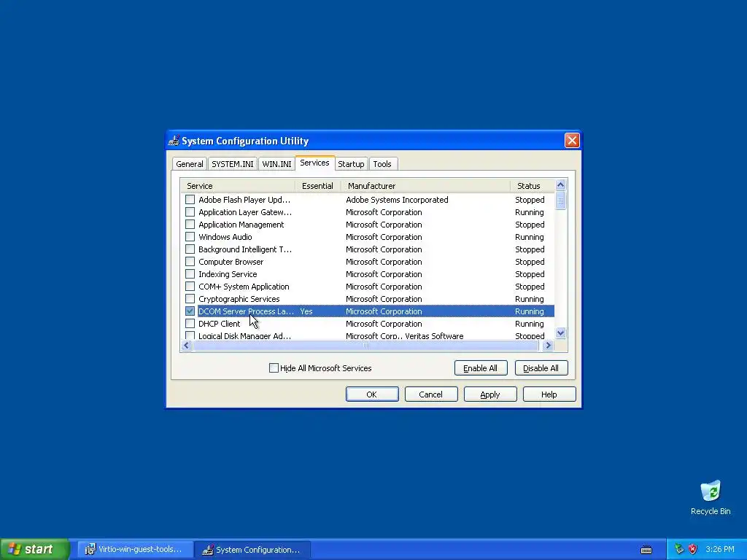The height and width of the screenshot is (560, 747).
Task: Select the COM+ System Application row name
Action: click(x=244, y=287)
